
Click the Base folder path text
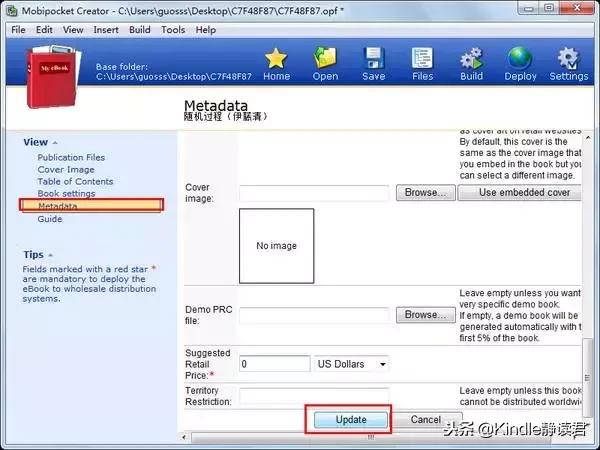coord(173,77)
